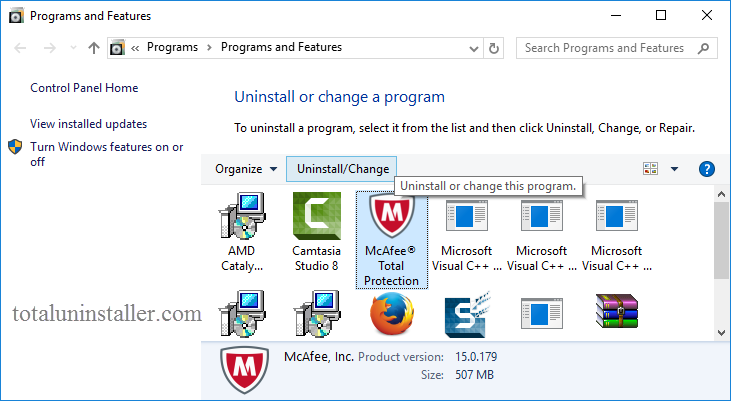
Task: Click Programs and Features breadcrumb segment
Action: tap(281, 47)
